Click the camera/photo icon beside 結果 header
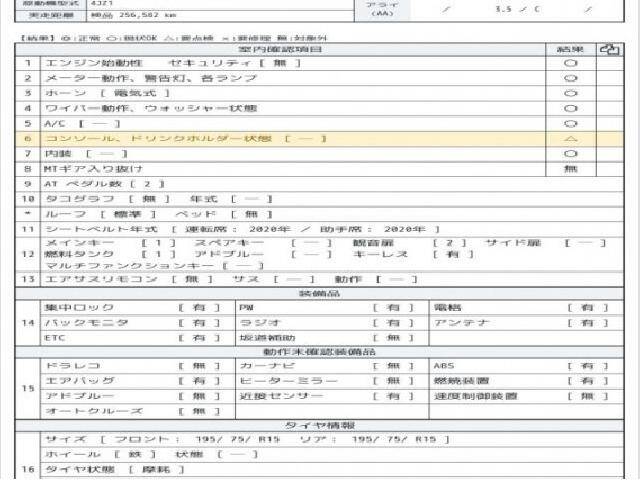The image size is (640, 480). [609, 48]
